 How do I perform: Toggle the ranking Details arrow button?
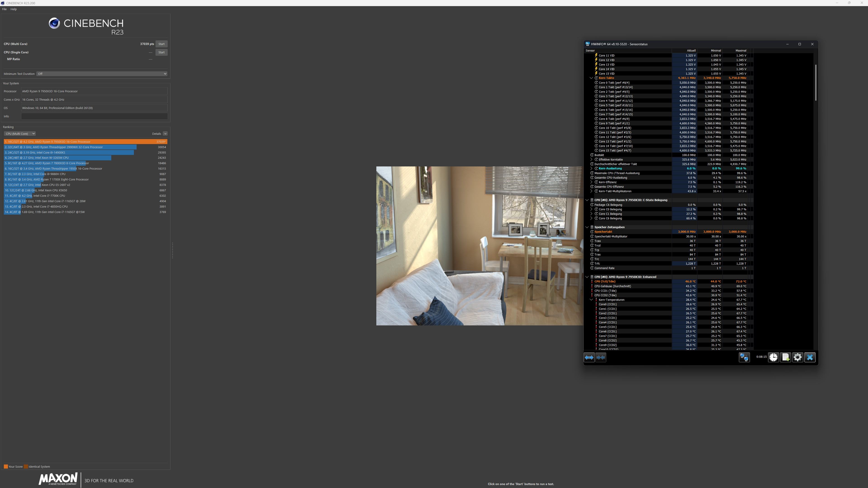click(165, 134)
